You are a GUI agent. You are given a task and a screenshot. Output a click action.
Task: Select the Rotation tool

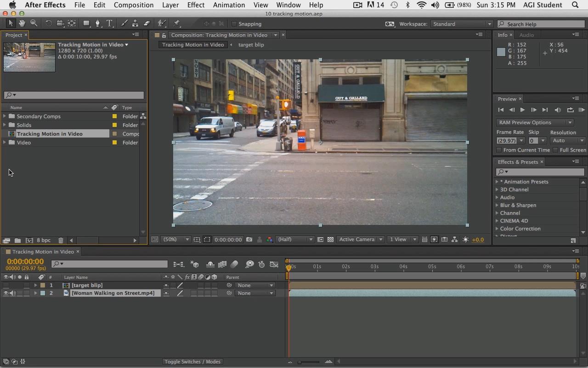(x=48, y=23)
